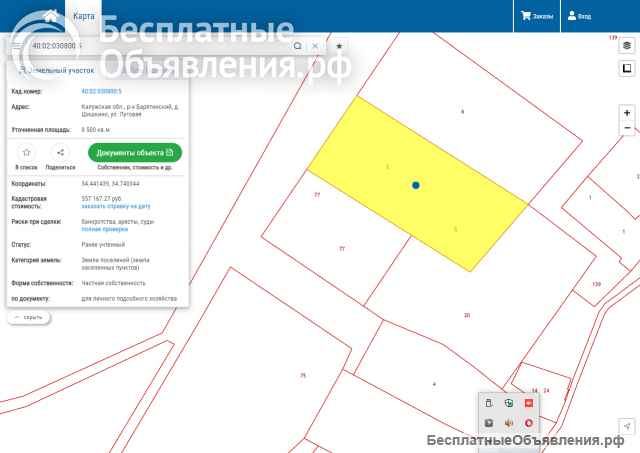This screenshot has width=640, height=453.
Task: Click brown trident-like tray icon
Action: pos(509,423)
